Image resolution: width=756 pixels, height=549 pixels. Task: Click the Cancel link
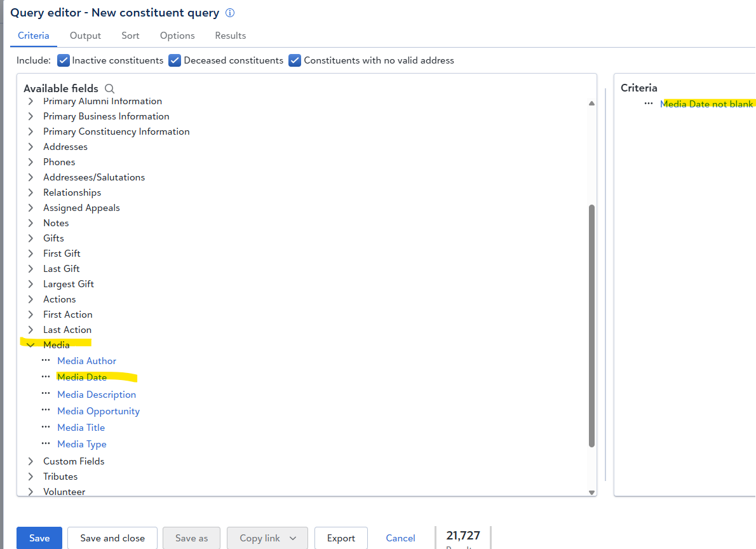click(x=400, y=538)
